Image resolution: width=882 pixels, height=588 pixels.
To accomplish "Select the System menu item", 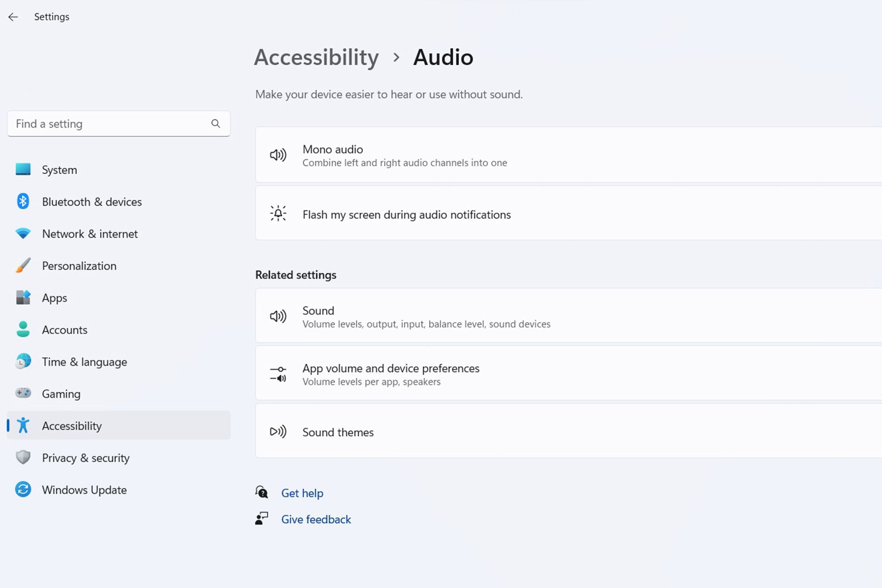I will [59, 170].
